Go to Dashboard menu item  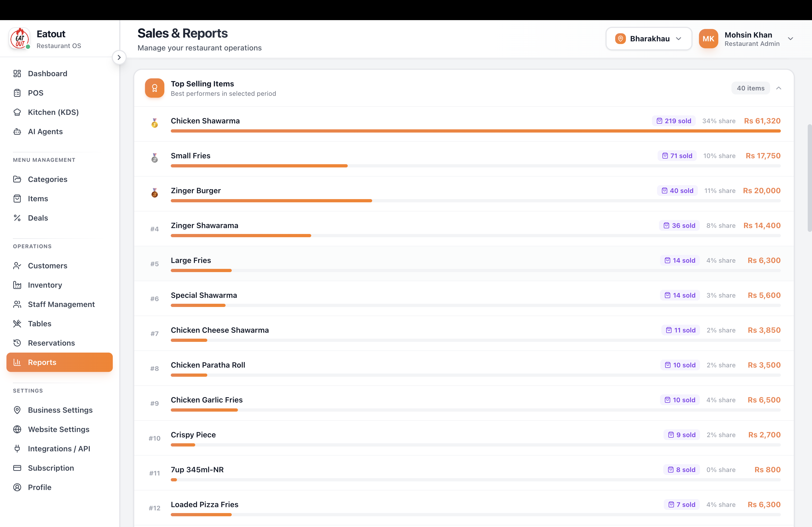[59, 74]
